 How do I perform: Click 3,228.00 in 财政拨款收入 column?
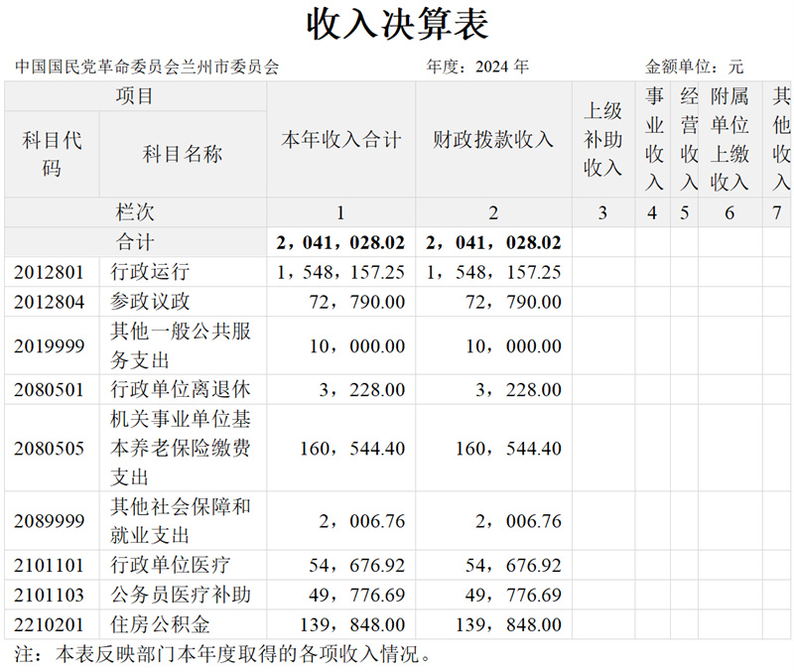pos(518,390)
